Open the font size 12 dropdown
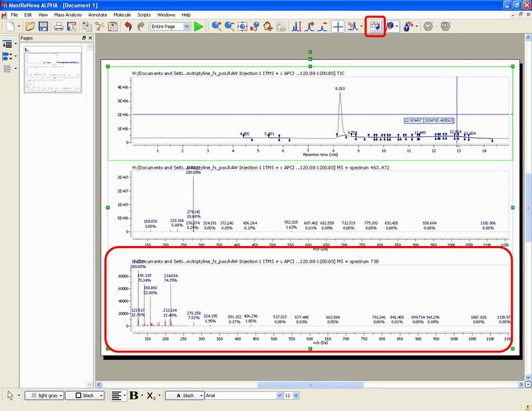This screenshot has width=532, height=411. click(291, 396)
